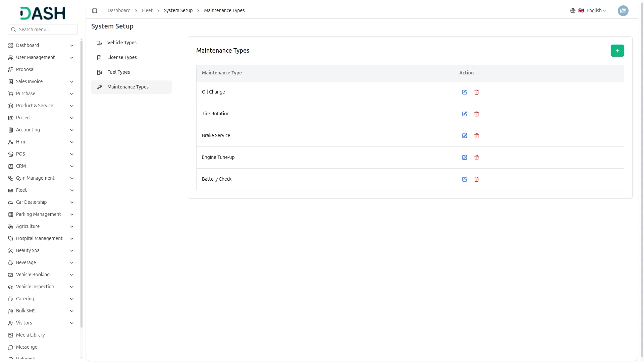
Task: Open the English language dropdown
Action: click(593, 11)
